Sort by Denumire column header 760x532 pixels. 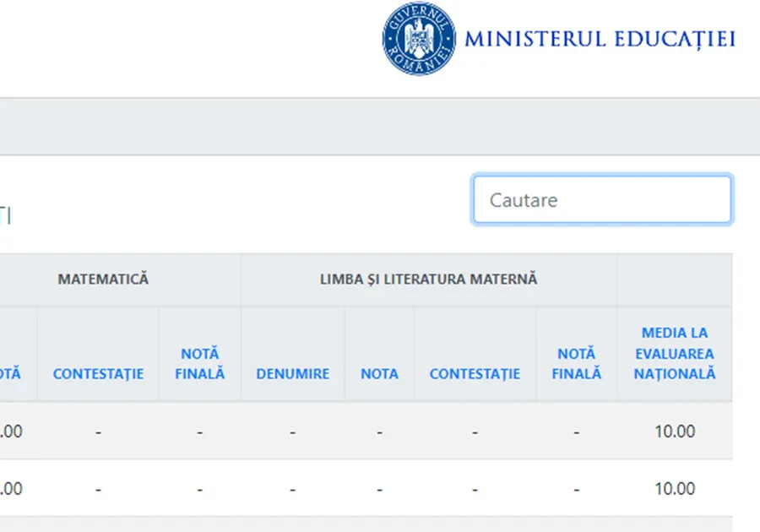tap(292, 373)
